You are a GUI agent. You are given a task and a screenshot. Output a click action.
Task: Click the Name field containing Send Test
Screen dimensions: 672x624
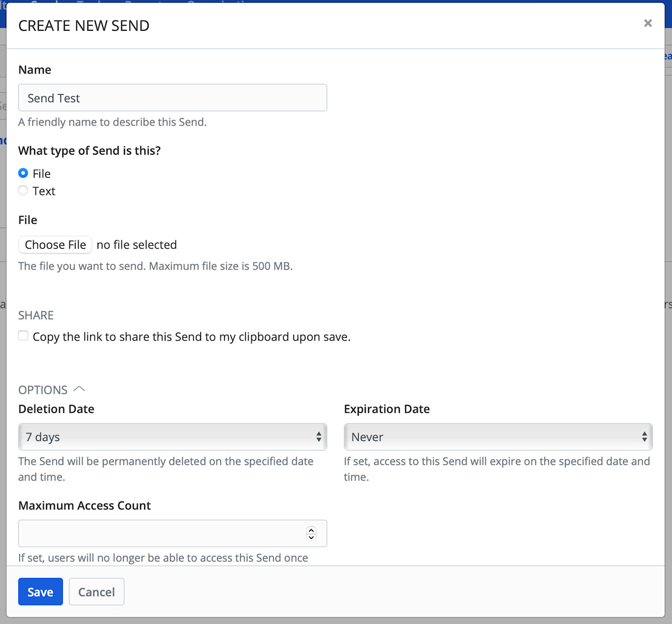click(173, 98)
